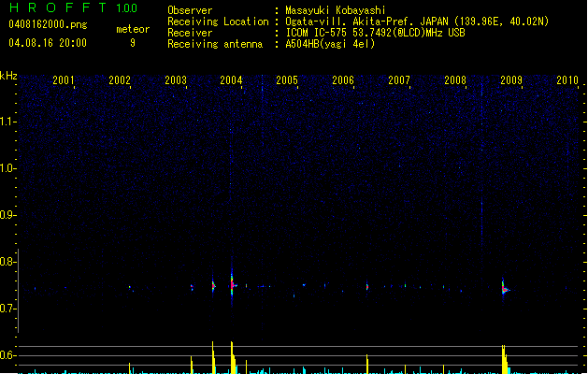Click the HROFFT 1.0.0 title text
This screenshot has height=374, width=588.
(73, 7)
